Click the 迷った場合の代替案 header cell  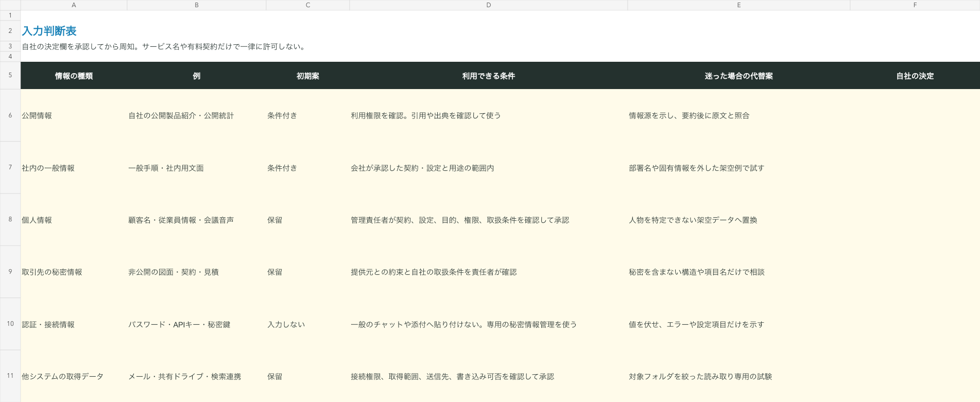click(739, 76)
